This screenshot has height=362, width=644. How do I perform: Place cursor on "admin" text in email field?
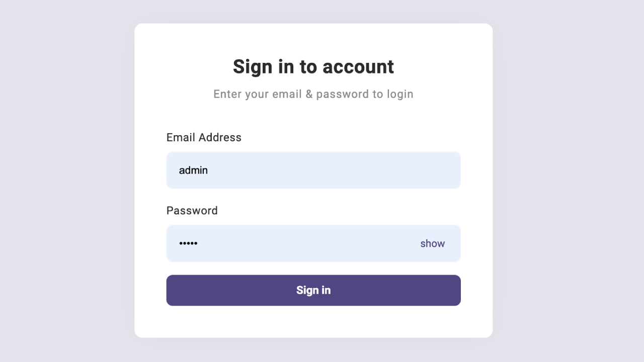pos(193,170)
